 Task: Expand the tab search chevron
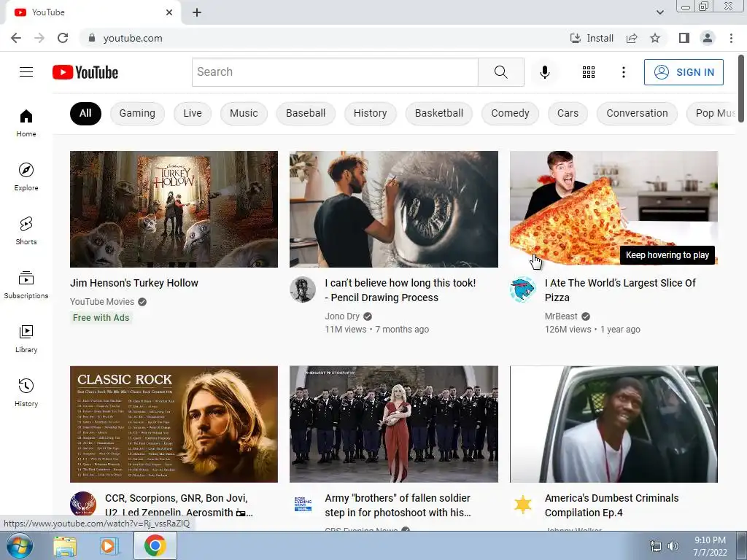click(659, 12)
